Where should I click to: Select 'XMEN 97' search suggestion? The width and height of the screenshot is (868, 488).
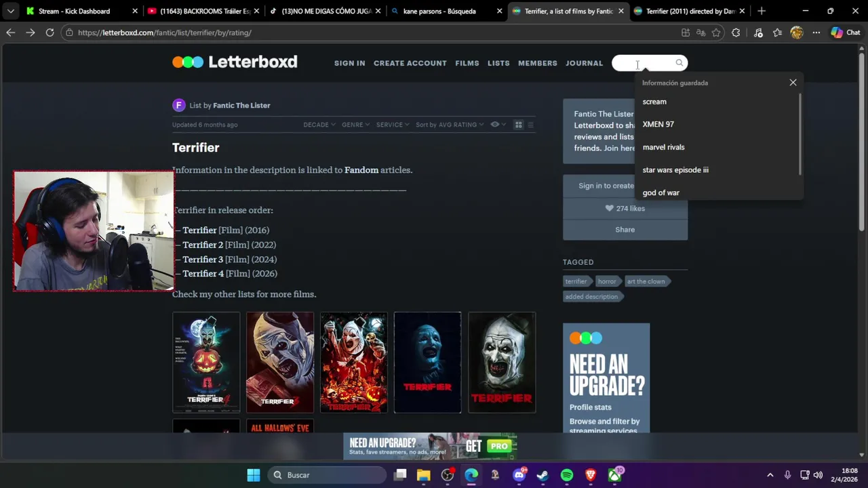[x=717, y=124]
